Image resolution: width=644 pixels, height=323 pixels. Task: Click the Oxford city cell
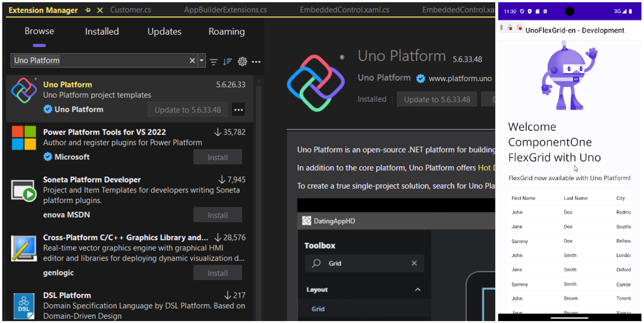pos(624,270)
